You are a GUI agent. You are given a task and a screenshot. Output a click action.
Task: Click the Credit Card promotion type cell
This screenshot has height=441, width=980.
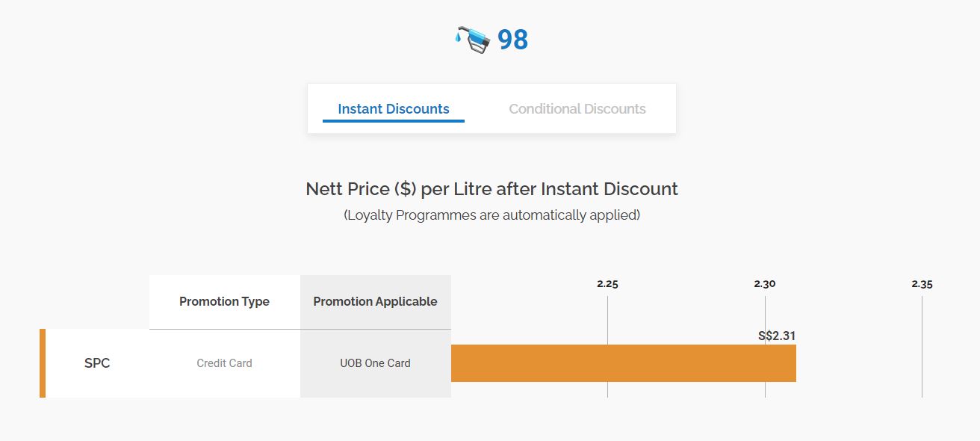click(224, 363)
